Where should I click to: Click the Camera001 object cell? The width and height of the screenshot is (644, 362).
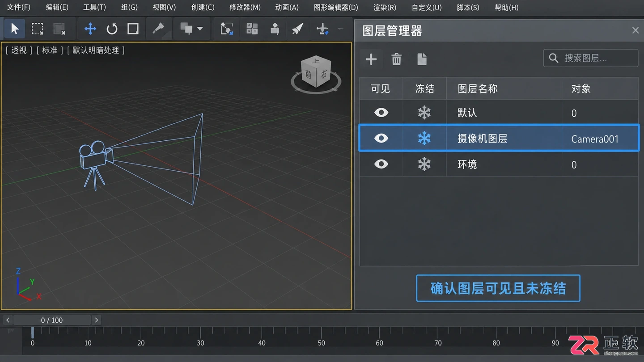(595, 139)
